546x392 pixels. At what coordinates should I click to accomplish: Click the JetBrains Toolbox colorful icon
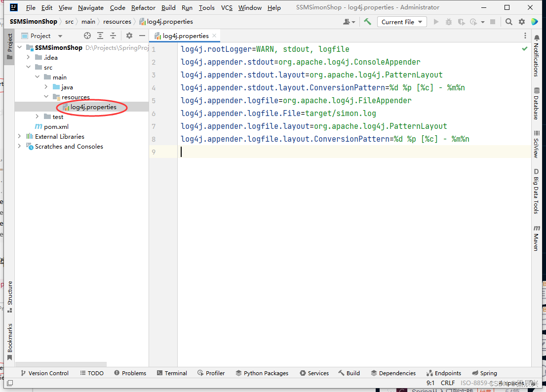pos(535,22)
